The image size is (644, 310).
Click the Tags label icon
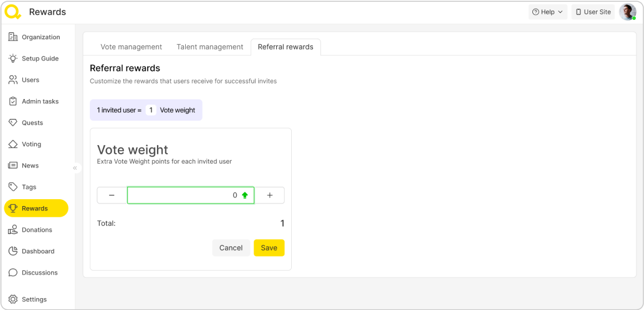click(x=12, y=187)
